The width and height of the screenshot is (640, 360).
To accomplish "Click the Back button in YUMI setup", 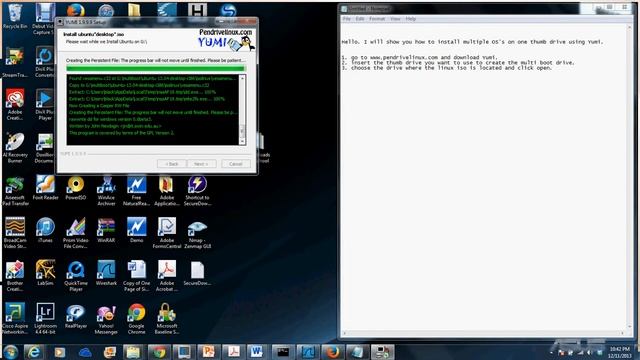I will [172, 164].
